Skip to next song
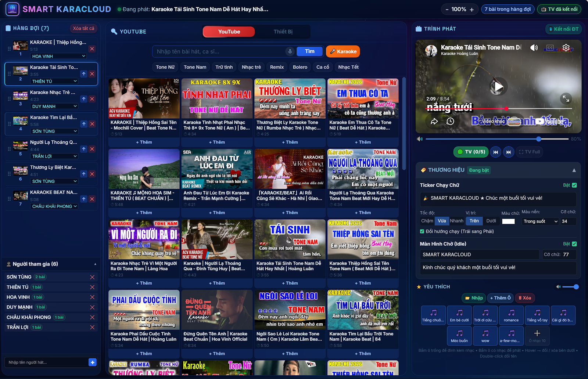This screenshot has width=588, height=379. coord(509,152)
